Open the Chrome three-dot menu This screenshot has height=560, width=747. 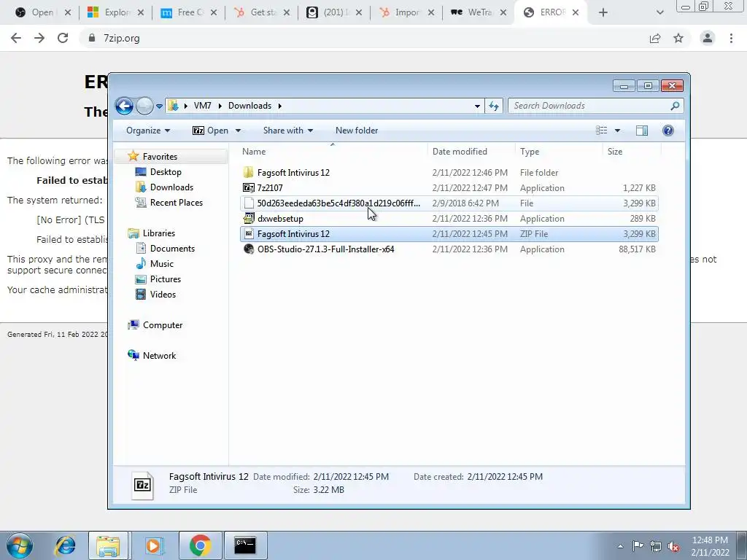click(731, 38)
